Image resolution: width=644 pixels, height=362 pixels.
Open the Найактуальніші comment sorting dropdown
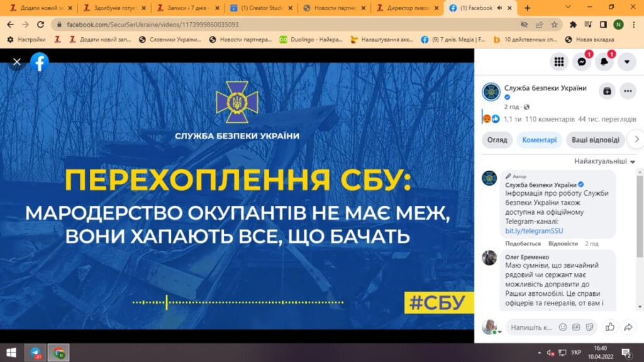[604, 161]
